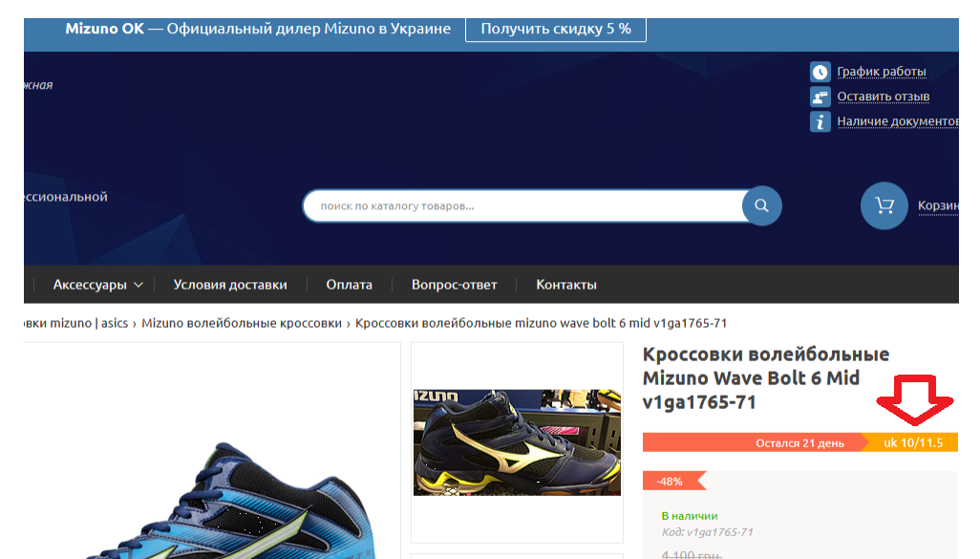Viewport: 980px width, 559px height.
Task: Select the navy Mizuno shoe thumbnail
Action: (x=517, y=442)
